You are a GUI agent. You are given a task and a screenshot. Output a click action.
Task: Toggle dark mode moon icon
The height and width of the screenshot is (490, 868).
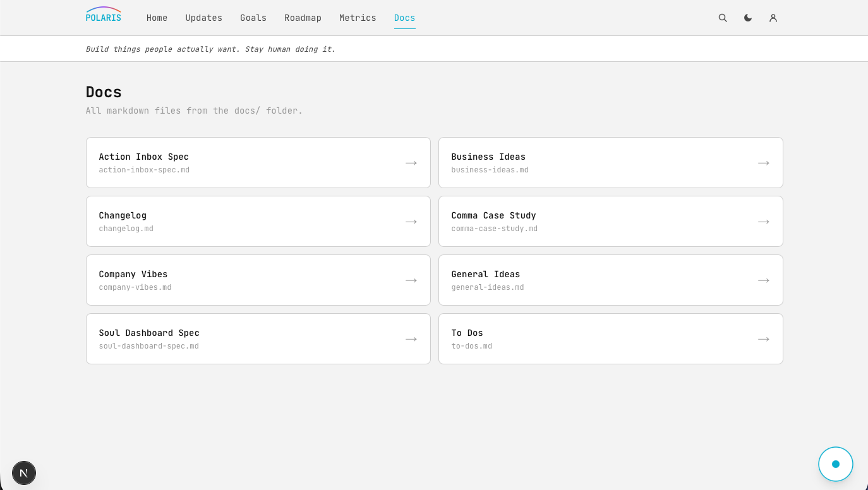(748, 18)
